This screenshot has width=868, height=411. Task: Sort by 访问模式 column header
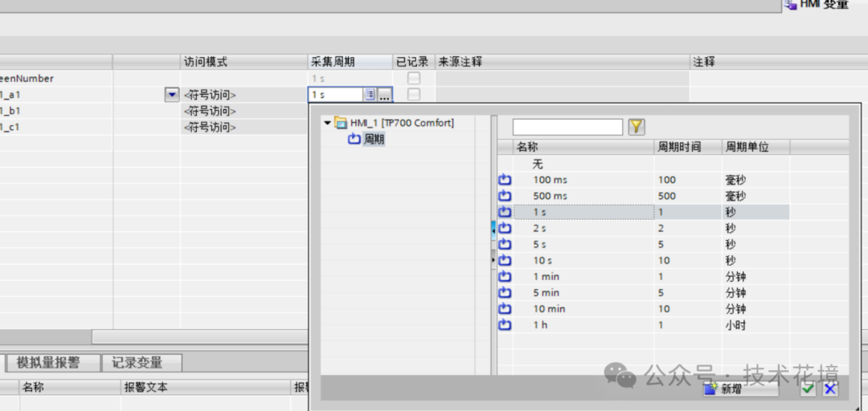coord(244,62)
